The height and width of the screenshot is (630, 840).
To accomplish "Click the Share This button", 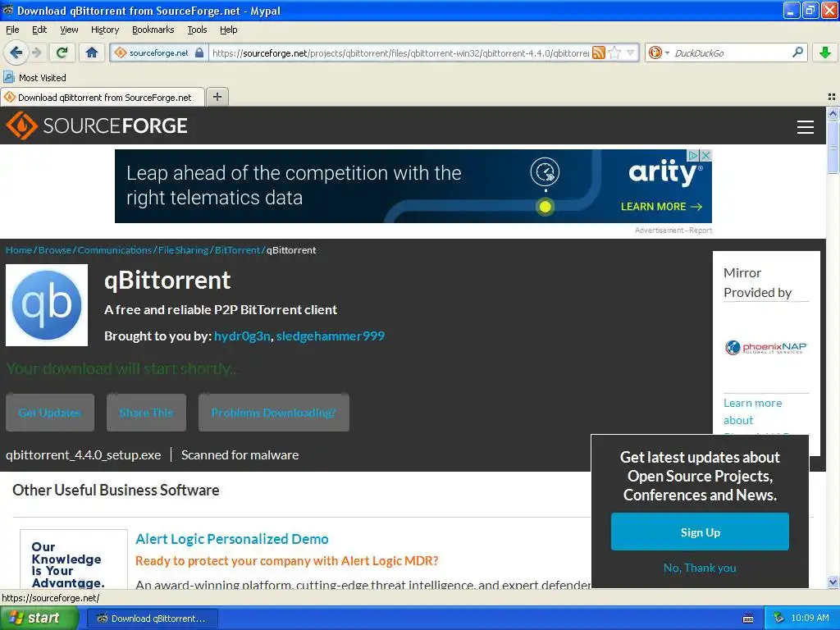I will [x=146, y=413].
